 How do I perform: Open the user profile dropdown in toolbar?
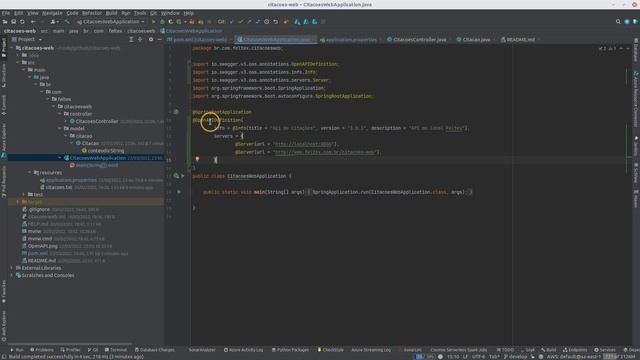pos(54,22)
